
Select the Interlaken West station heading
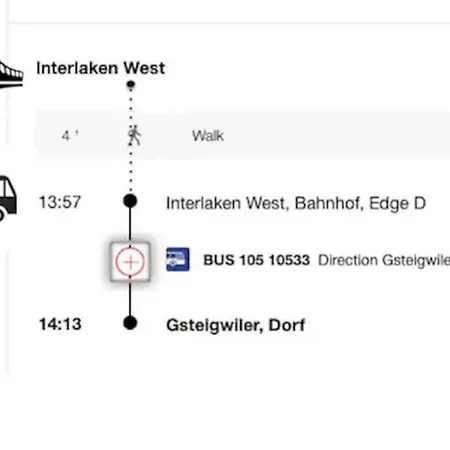point(100,68)
